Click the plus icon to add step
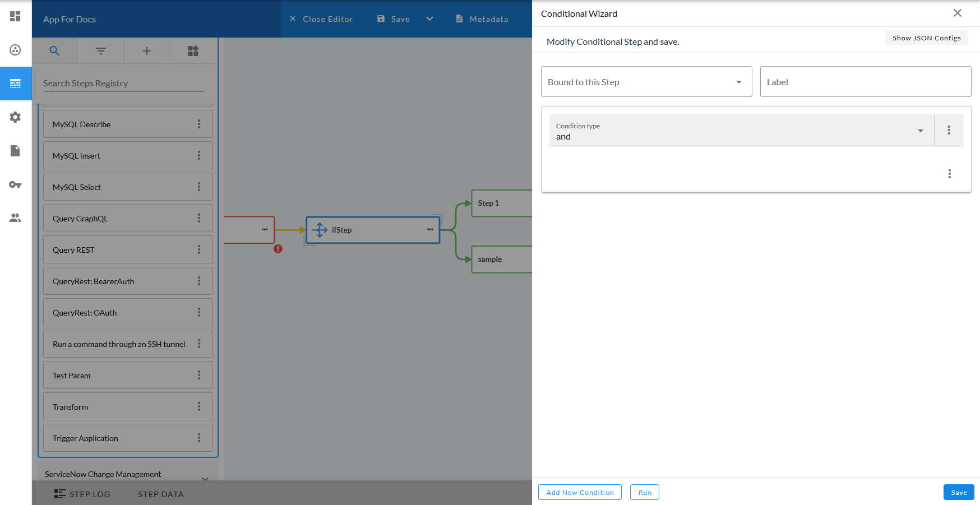 click(147, 51)
